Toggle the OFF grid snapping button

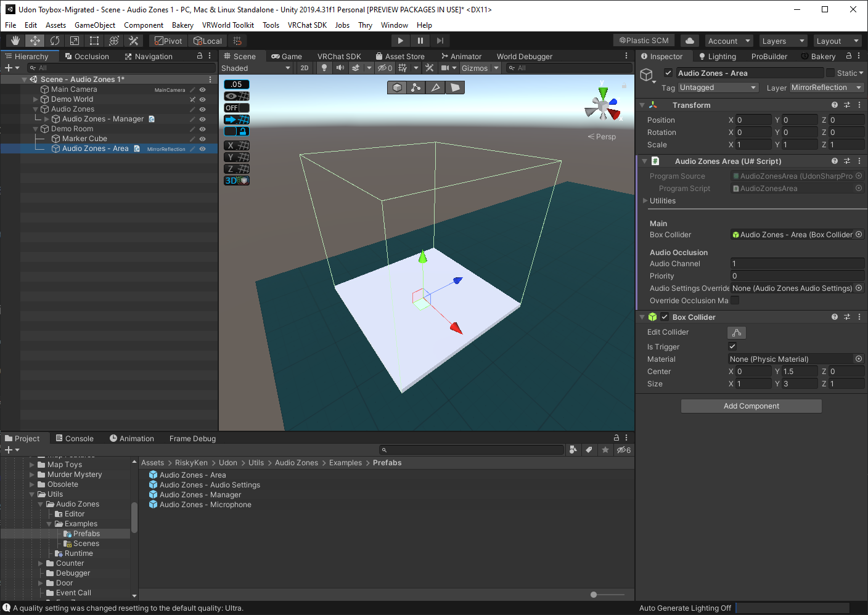(x=237, y=108)
